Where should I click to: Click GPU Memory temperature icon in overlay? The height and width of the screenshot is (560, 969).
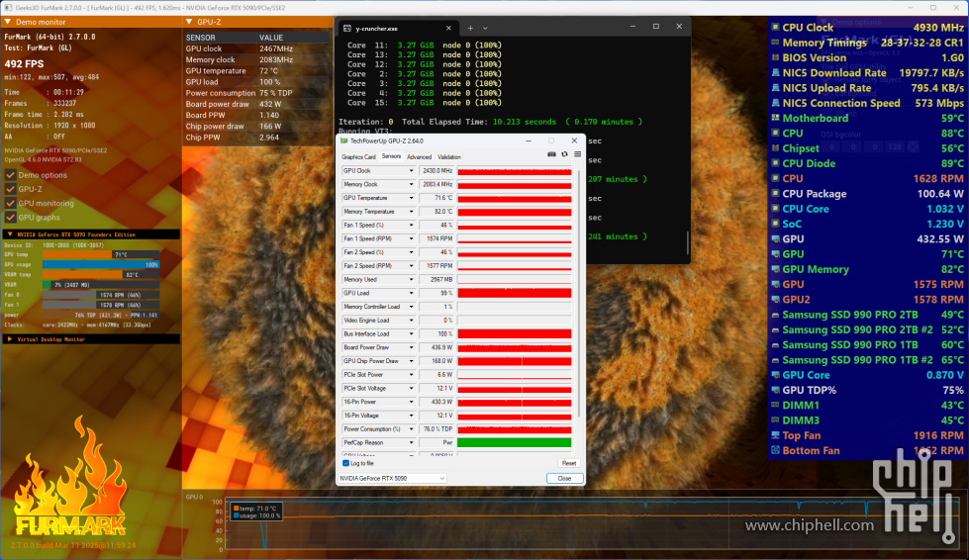point(775,269)
